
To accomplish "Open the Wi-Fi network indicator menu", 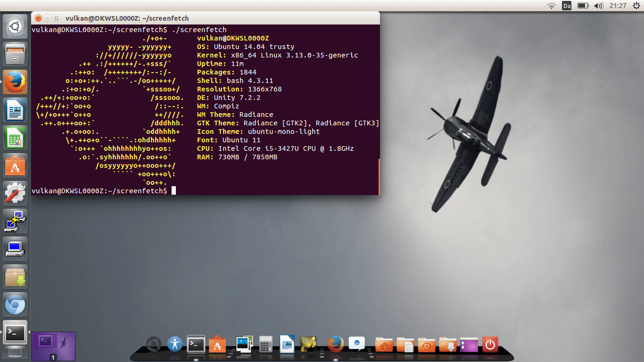I will 552,6.
